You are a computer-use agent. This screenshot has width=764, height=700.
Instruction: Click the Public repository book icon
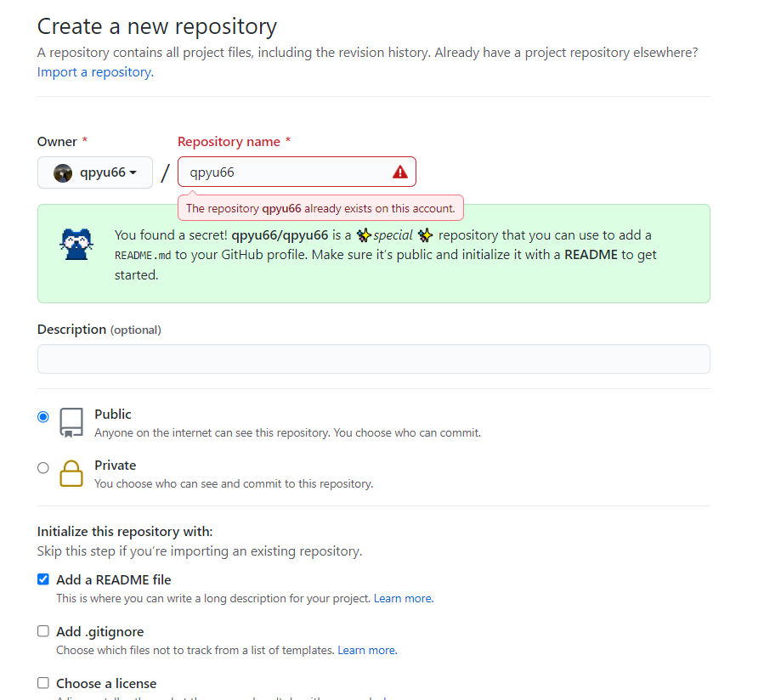[x=71, y=422]
